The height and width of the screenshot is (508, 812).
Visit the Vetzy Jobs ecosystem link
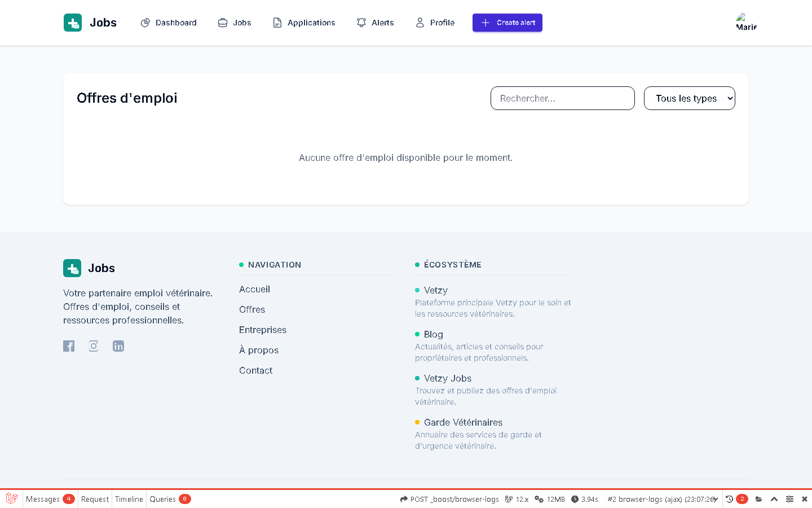coord(448,378)
